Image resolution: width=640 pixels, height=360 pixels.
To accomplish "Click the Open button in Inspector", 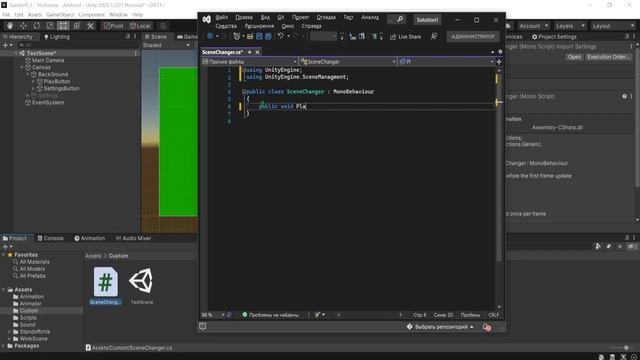I will point(574,57).
